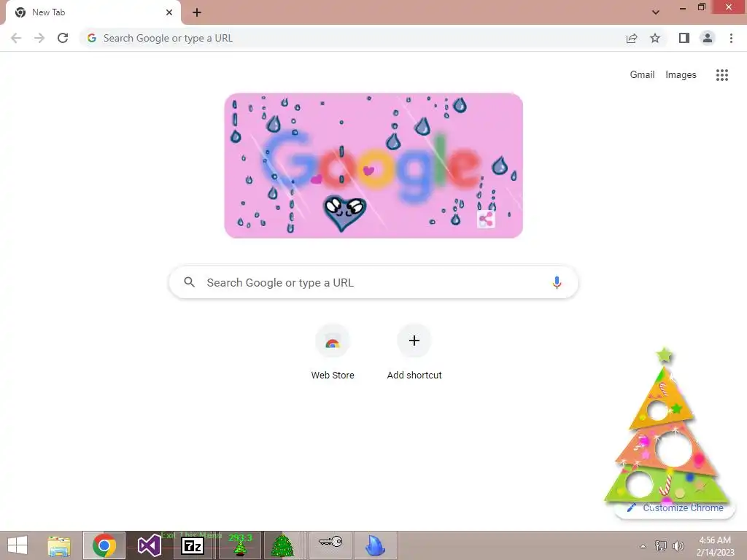Open the Windows Start menu
Screen dimensions: 747x560
click(18, 545)
